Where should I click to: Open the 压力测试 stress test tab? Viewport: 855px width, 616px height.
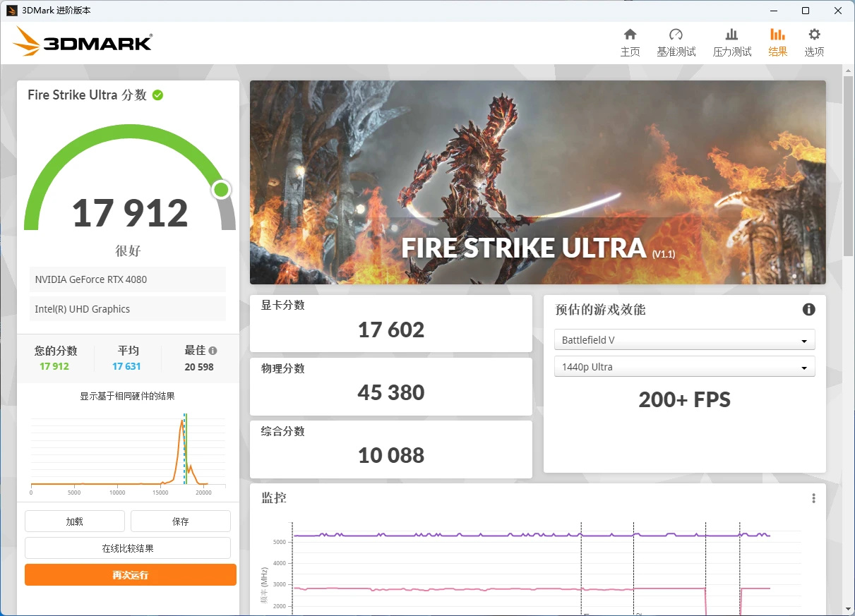tap(732, 42)
